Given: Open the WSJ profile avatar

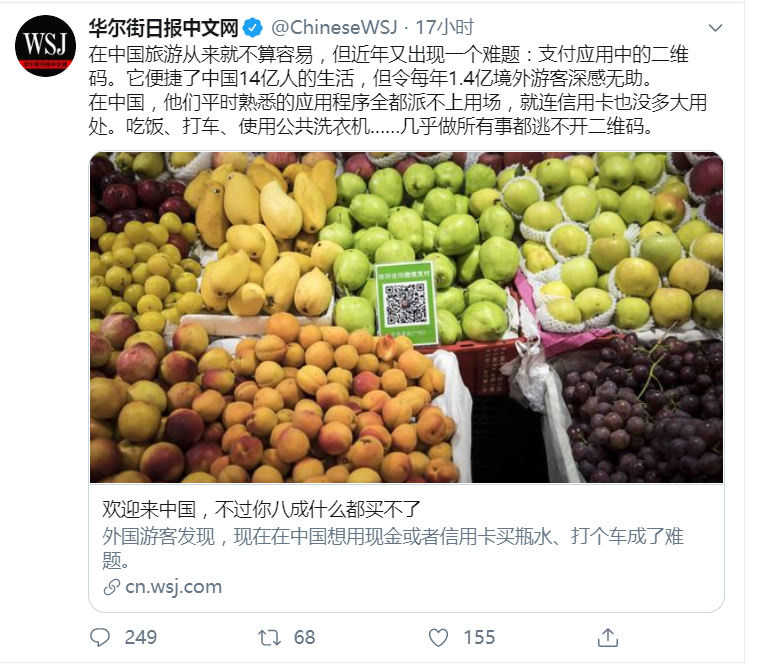Looking at the screenshot, I should (x=46, y=46).
